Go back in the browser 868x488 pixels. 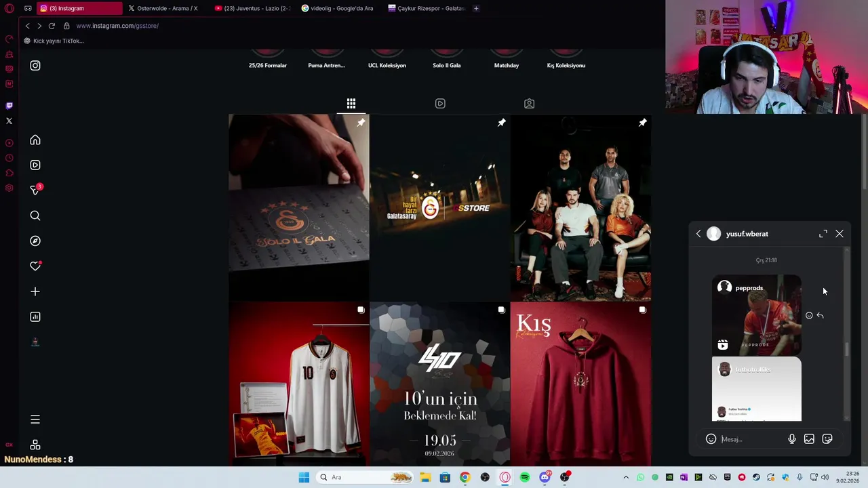tap(27, 26)
